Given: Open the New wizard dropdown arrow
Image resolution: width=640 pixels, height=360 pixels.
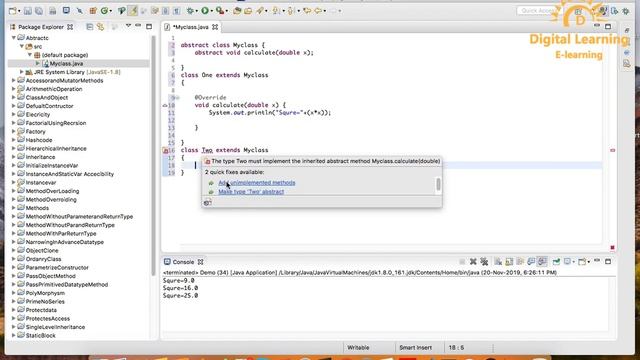Looking at the screenshot, I should click(19, 11).
